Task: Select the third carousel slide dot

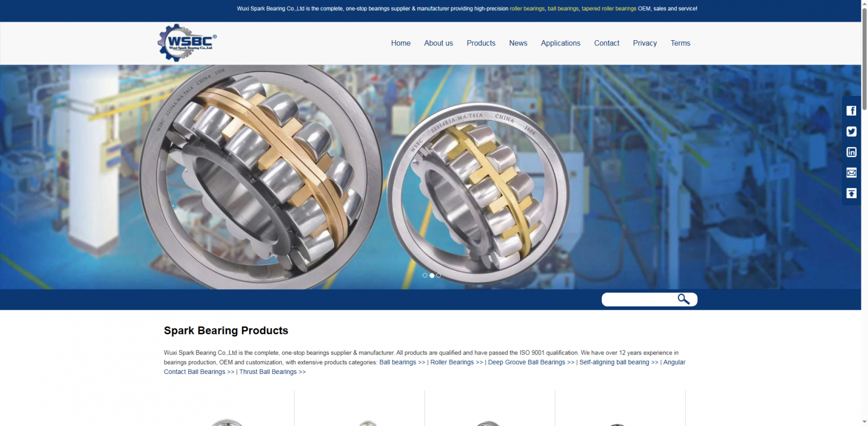Action: [x=439, y=275]
